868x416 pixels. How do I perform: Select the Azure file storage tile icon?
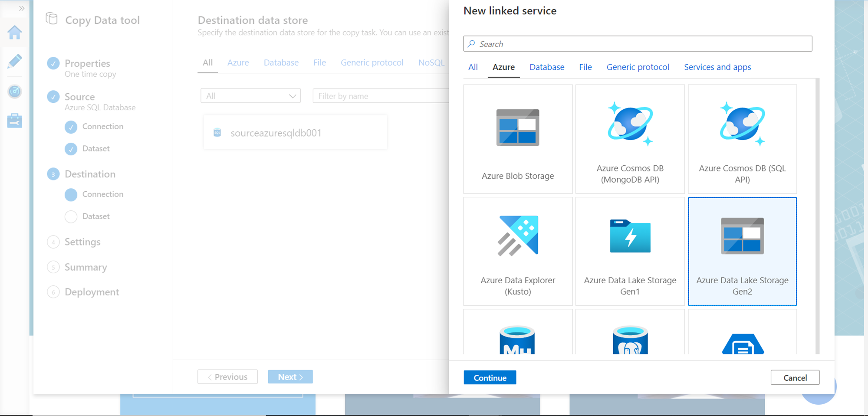coord(743,344)
